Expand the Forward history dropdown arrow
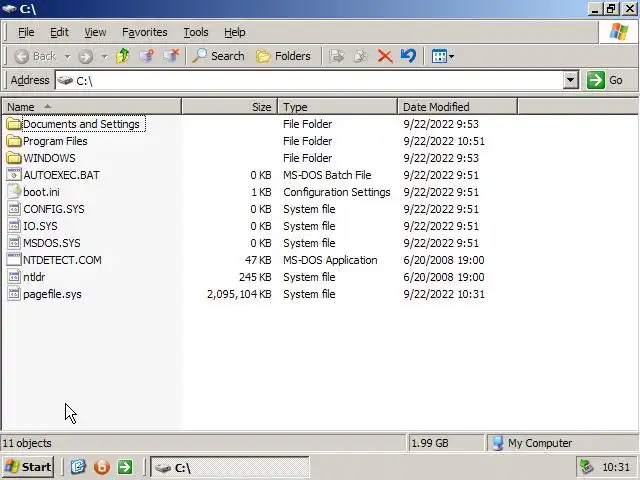The height and width of the screenshot is (480, 640). coord(104,56)
